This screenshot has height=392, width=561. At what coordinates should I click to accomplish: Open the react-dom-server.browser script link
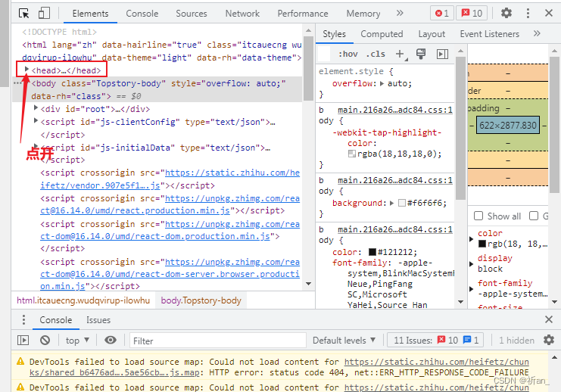[x=170, y=274]
